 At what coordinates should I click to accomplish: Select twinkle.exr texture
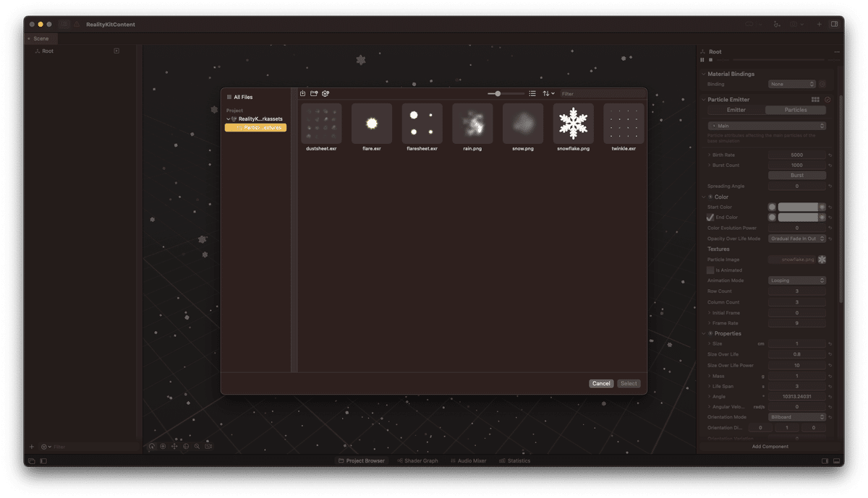point(624,124)
